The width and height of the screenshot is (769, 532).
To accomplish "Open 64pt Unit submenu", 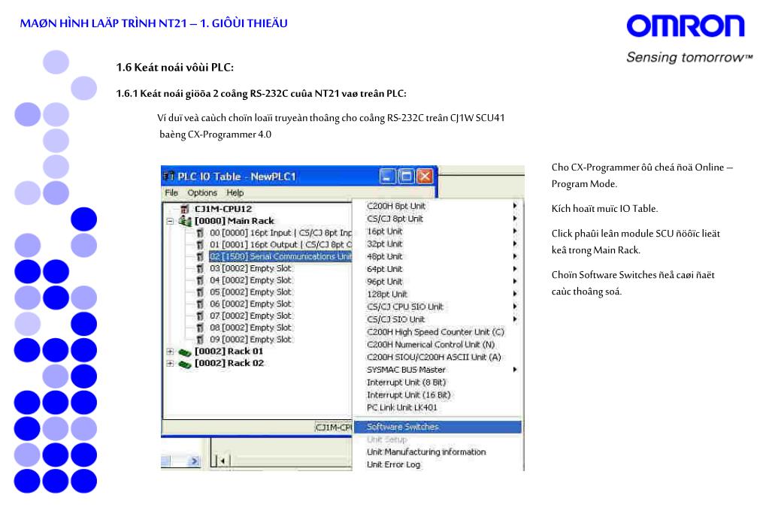I will point(438,269).
